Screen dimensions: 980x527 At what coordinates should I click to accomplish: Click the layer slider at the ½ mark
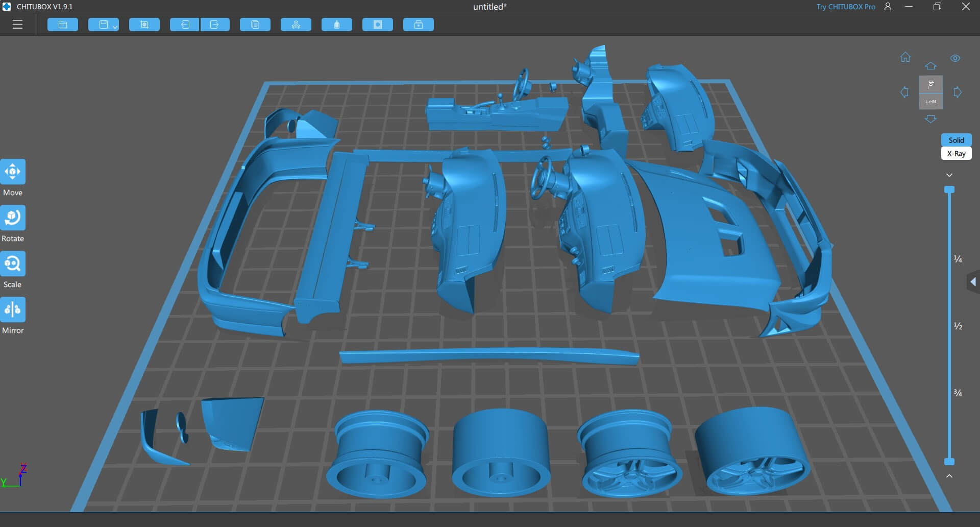949,326
